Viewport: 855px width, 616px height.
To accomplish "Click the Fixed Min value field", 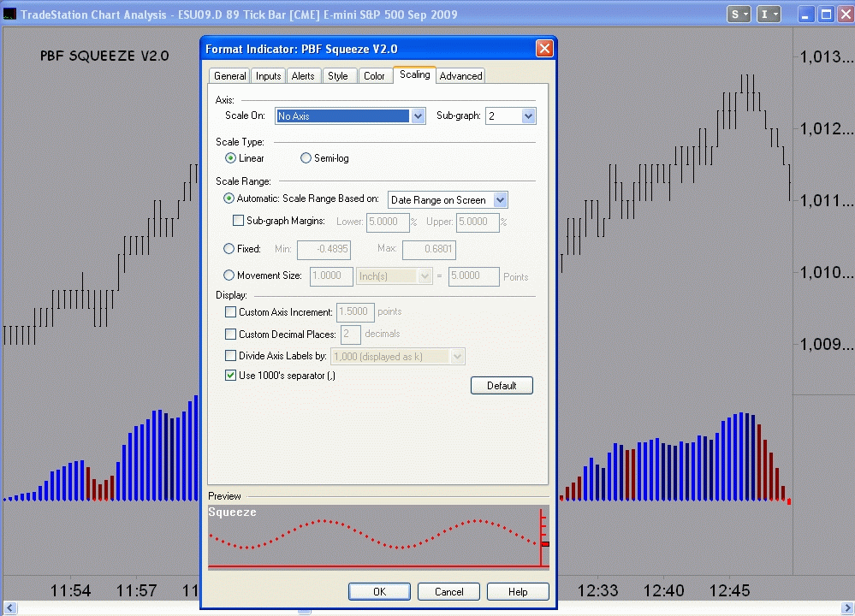I will pos(324,250).
